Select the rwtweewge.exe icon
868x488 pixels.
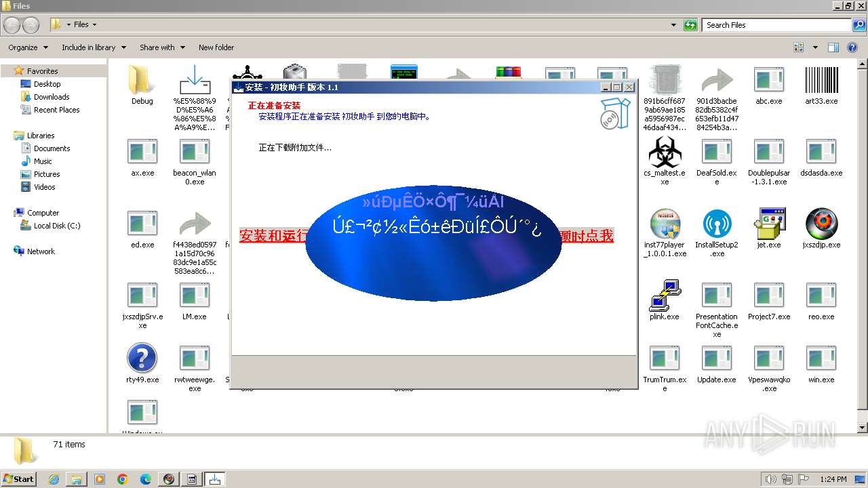tap(195, 359)
